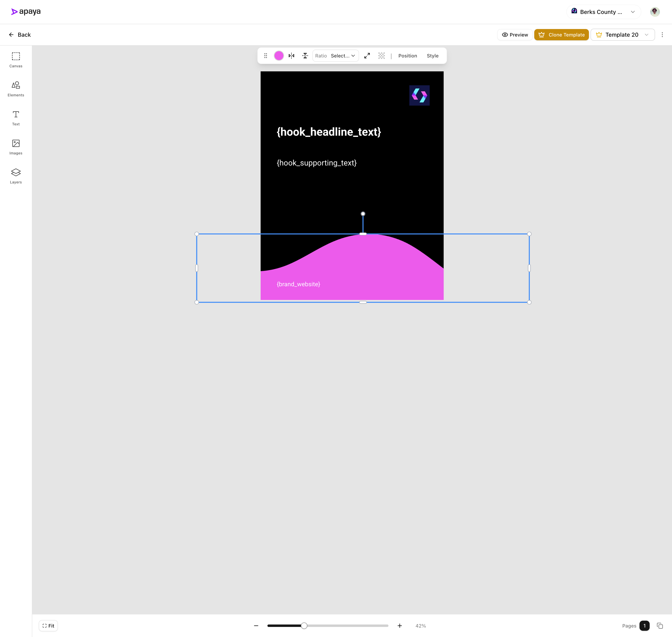Flip the selected shape vertically
Image resolution: width=672 pixels, height=637 pixels.
coord(305,55)
